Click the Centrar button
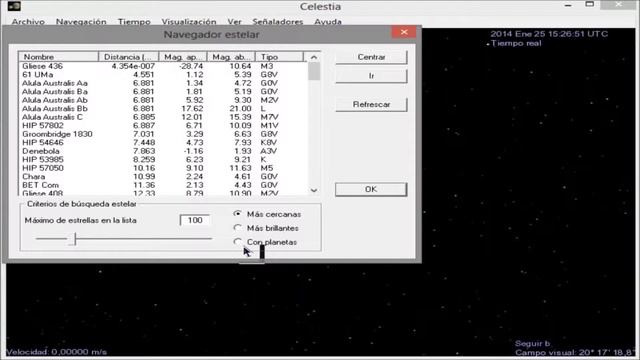 [x=371, y=57]
